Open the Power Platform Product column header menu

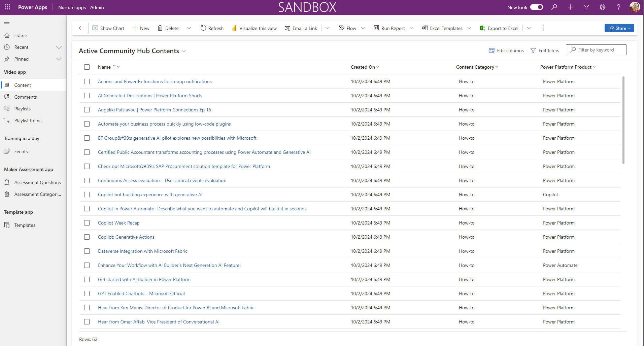click(568, 67)
